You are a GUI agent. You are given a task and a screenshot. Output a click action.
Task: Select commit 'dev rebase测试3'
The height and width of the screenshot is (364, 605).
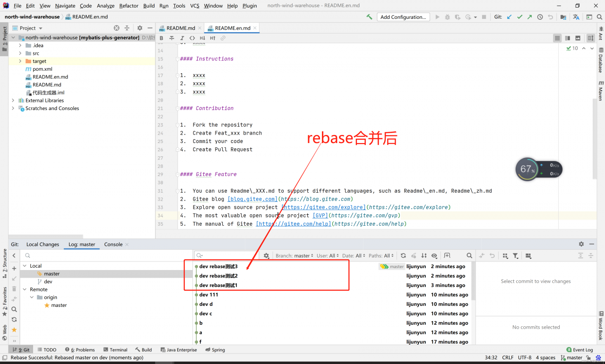tap(218, 267)
